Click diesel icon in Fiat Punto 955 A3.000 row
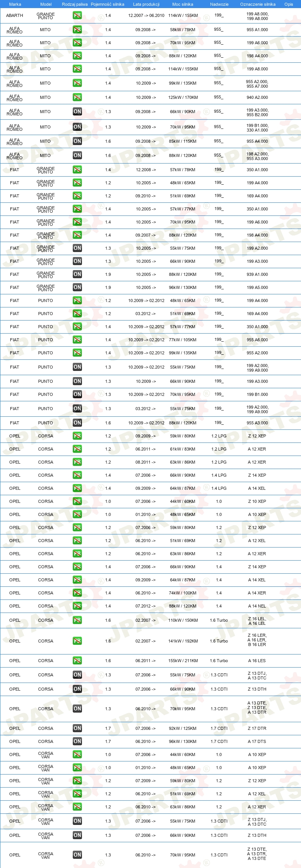 tap(77, 423)
